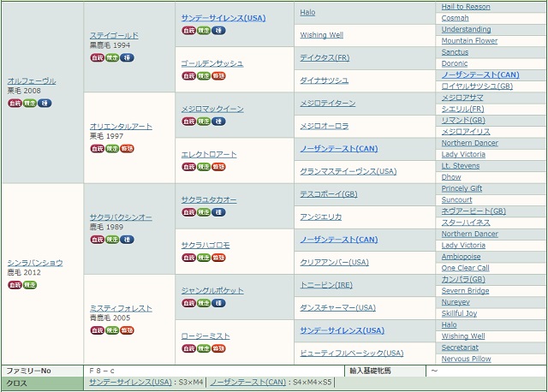Image resolution: width=548 pixels, height=392 pixels.
Task: Click blue stallion badge under ジャングルポケット
Action: (x=218, y=303)
